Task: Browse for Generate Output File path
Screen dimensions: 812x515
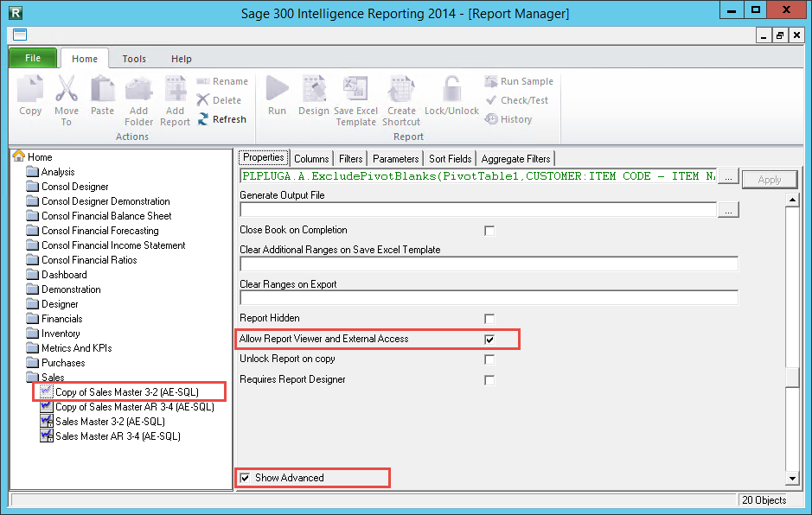Action: pyautogui.click(x=728, y=210)
